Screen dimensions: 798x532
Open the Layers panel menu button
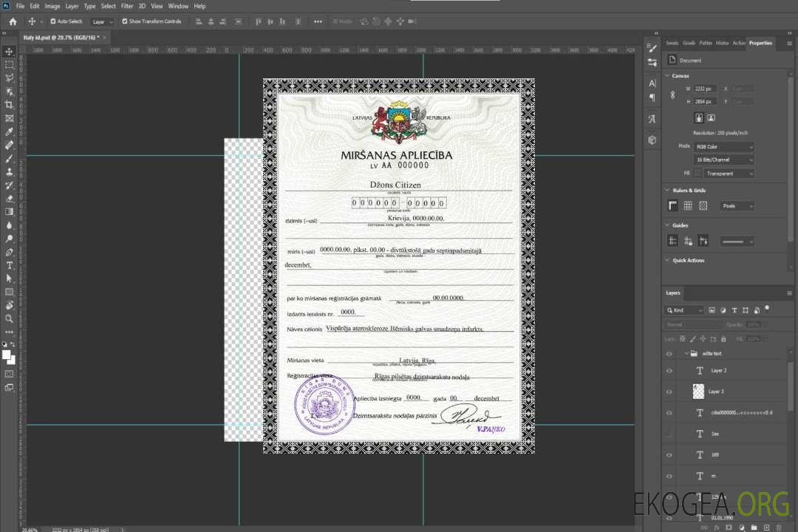(x=789, y=293)
